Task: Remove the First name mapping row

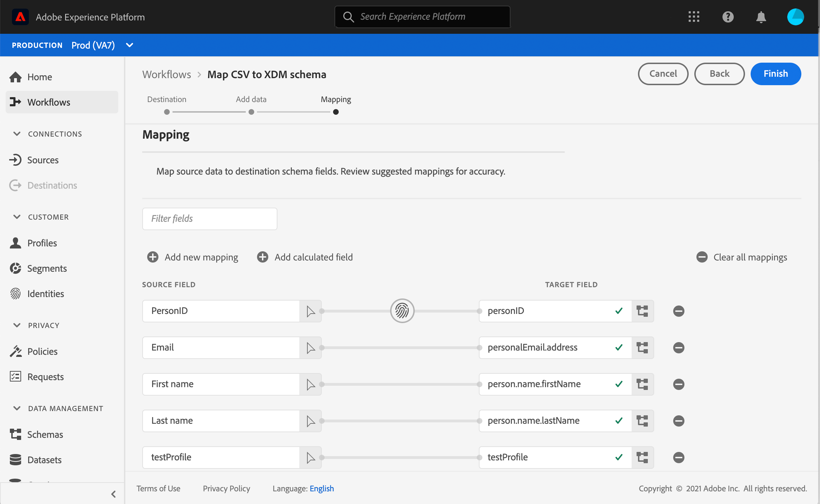Action: 678,384
